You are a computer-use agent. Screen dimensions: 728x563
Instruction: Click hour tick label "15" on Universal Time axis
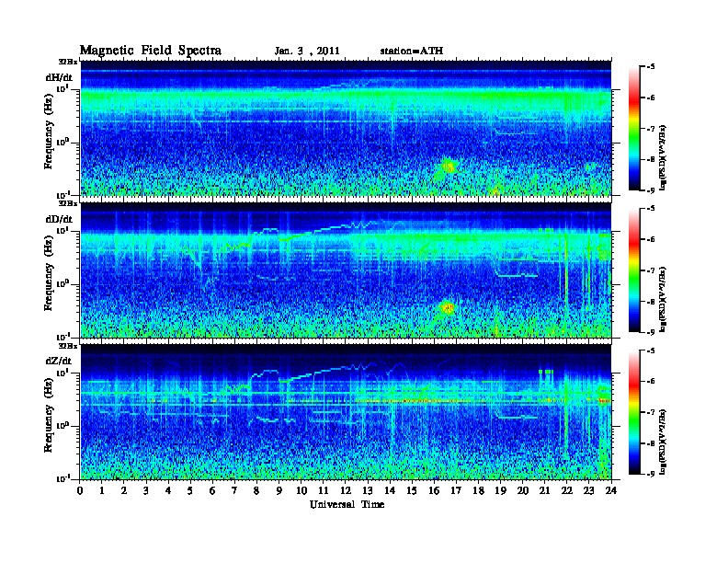click(412, 490)
